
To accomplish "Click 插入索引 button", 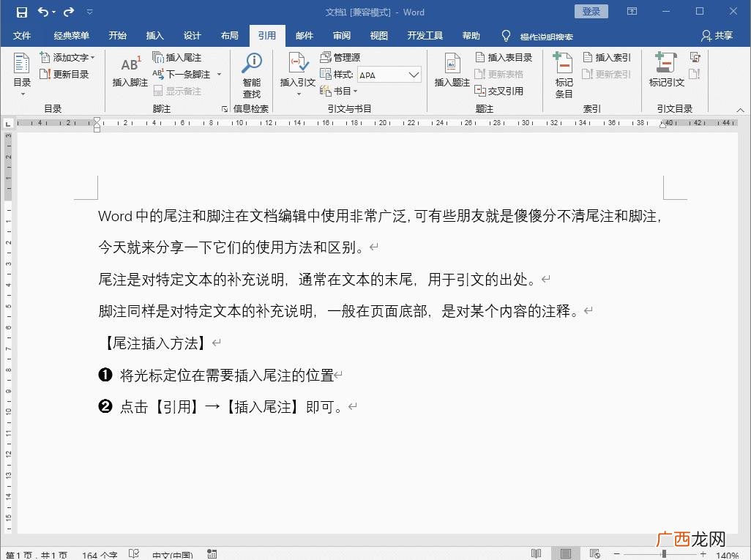I will click(x=607, y=58).
